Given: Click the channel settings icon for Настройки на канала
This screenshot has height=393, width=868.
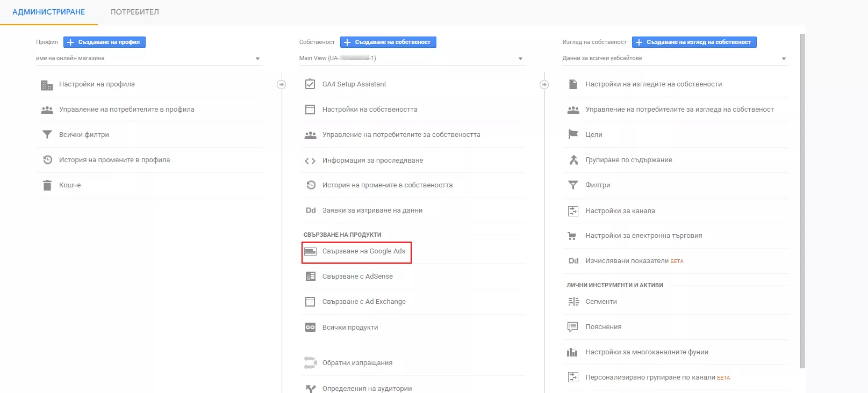Looking at the screenshot, I should click(x=573, y=211).
